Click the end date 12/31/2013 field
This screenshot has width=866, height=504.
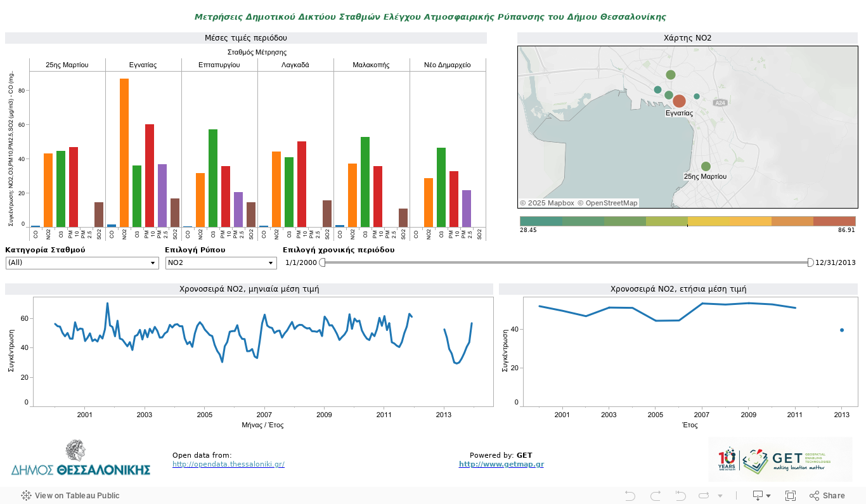pyautogui.click(x=836, y=262)
